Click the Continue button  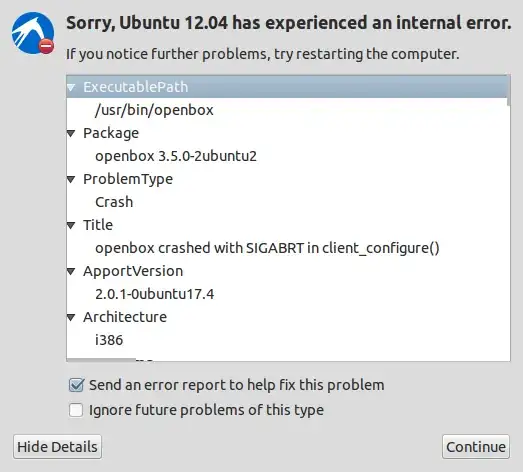(476, 447)
